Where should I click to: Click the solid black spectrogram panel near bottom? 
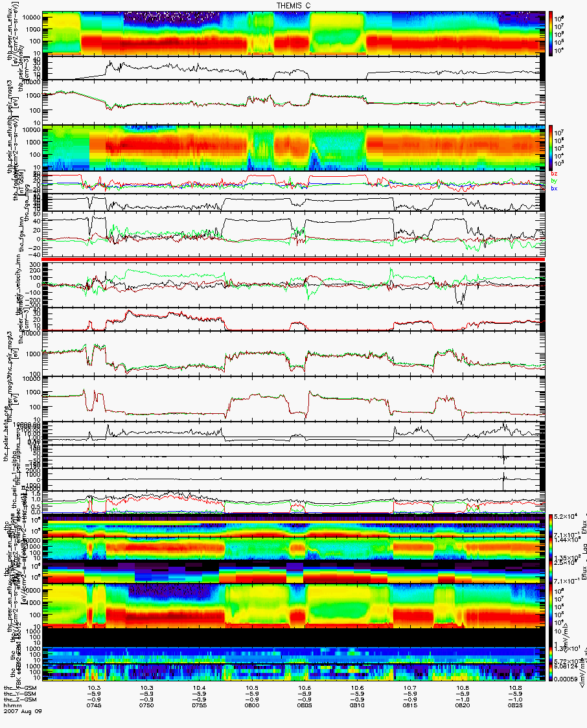click(x=294, y=637)
